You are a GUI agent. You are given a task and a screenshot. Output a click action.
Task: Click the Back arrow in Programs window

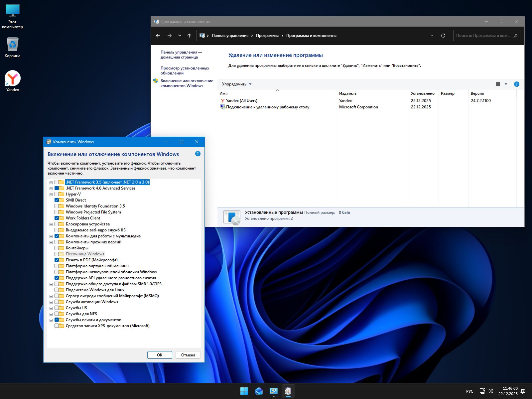(x=158, y=36)
